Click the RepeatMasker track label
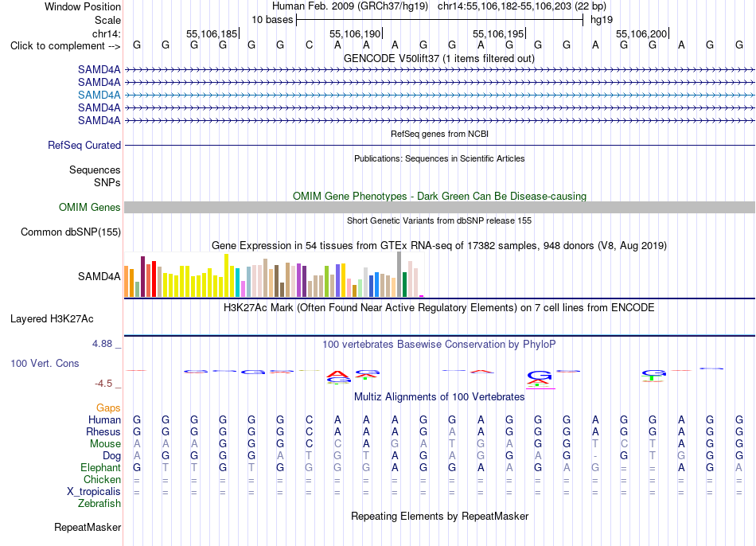Screen dimensions: 756x546 (x=88, y=528)
